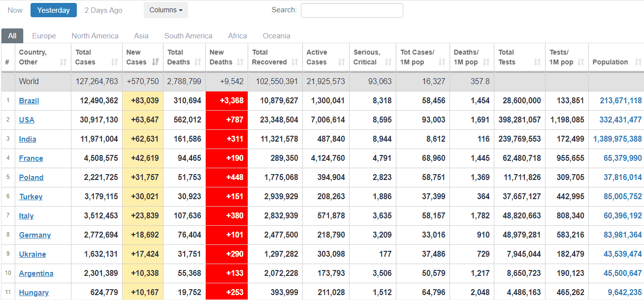Open the Columns dropdown menu
The image size is (644, 300).
(x=166, y=10)
